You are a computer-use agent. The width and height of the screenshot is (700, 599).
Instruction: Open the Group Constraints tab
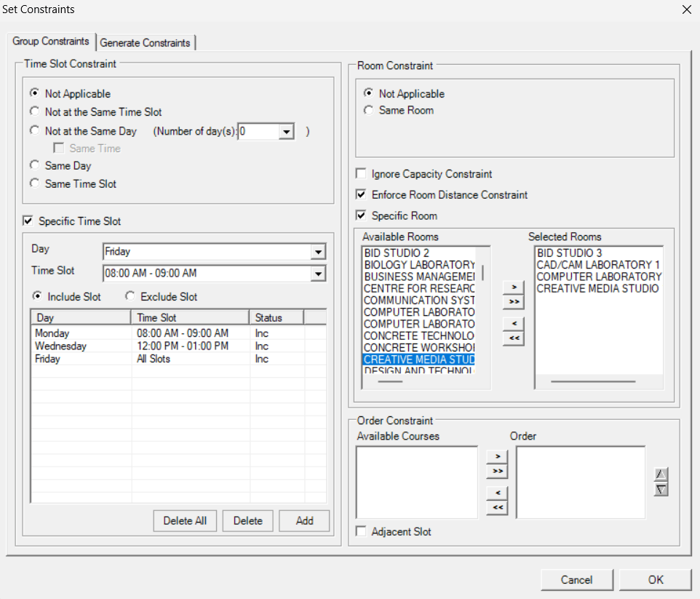point(51,41)
